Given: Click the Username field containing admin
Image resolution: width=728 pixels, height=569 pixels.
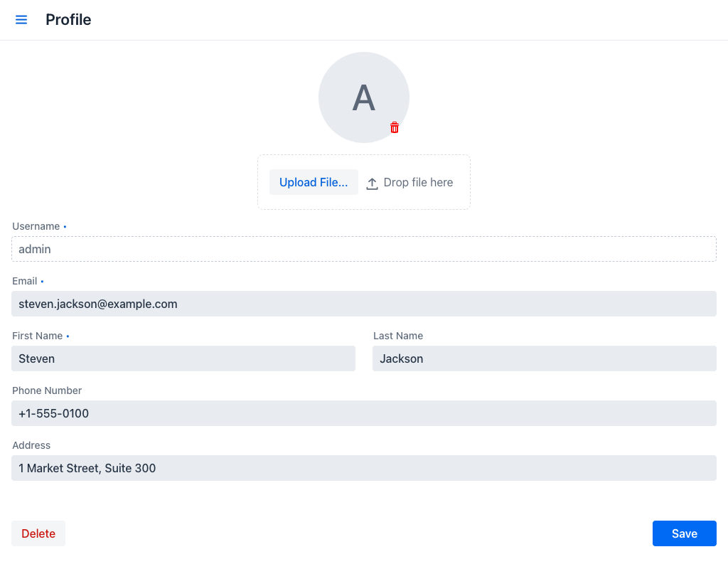Looking at the screenshot, I should (x=363, y=249).
